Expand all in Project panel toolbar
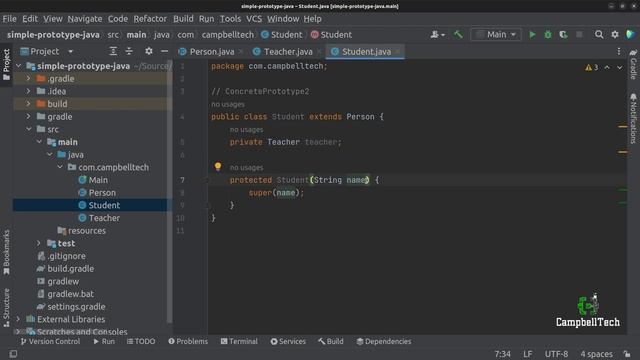The height and width of the screenshot is (360, 640). (x=113, y=51)
